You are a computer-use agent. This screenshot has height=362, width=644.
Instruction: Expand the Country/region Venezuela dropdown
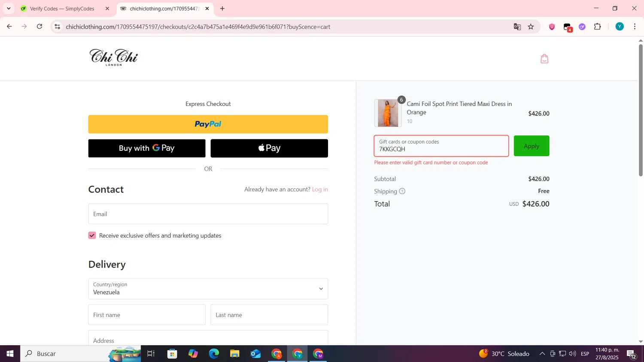pos(208,289)
